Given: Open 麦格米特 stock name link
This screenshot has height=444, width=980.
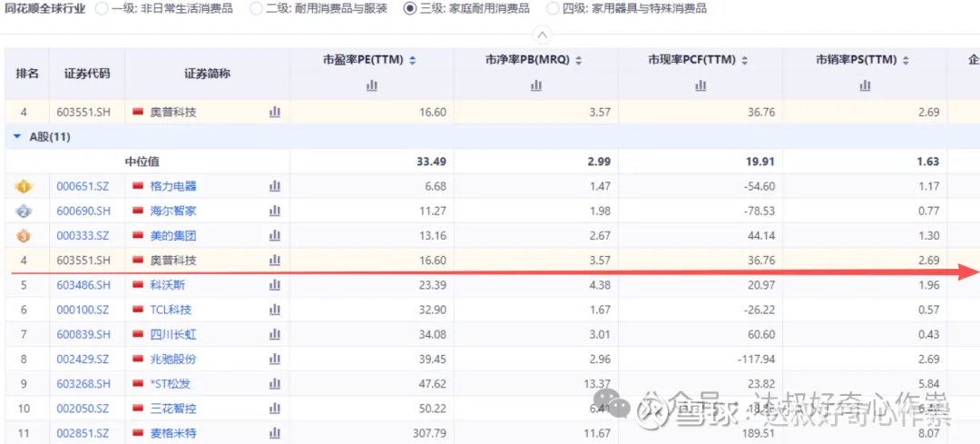Looking at the screenshot, I should [x=173, y=433].
